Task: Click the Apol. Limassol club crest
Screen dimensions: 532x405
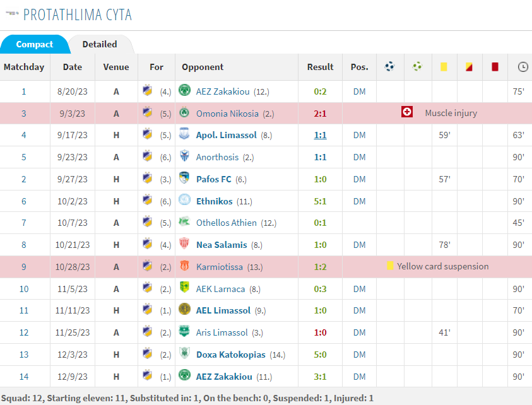Action: (x=184, y=134)
